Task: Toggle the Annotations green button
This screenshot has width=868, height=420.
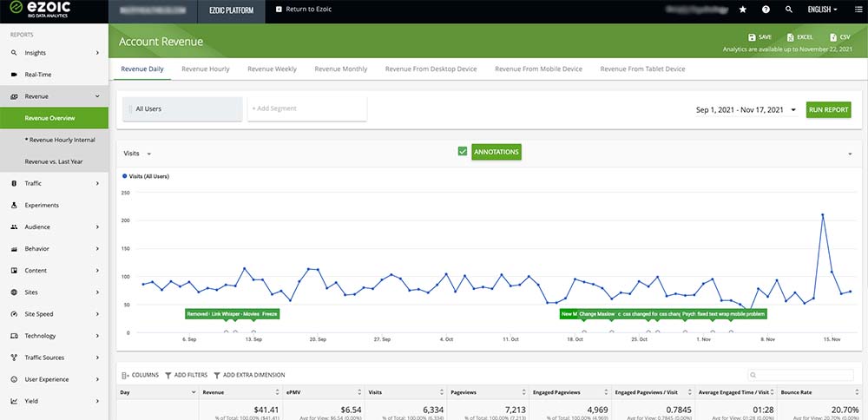Action: click(496, 152)
